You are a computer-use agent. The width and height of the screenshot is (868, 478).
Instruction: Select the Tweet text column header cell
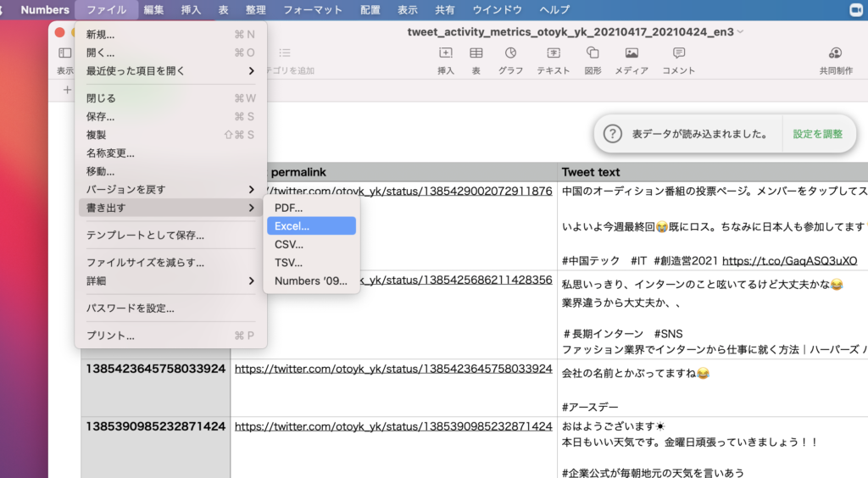(712, 172)
